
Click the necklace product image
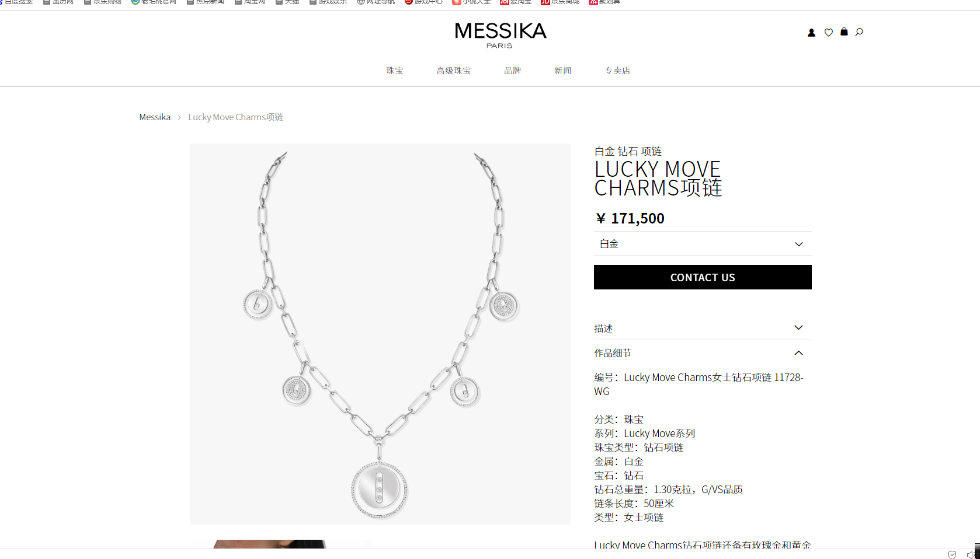pyautogui.click(x=380, y=334)
